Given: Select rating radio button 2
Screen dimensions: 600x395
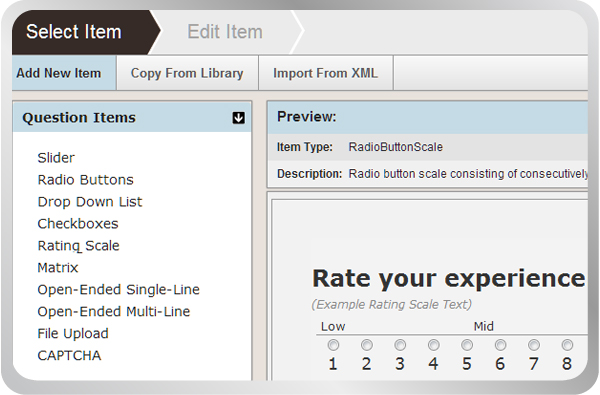Looking at the screenshot, I should (x=367, y=345).
